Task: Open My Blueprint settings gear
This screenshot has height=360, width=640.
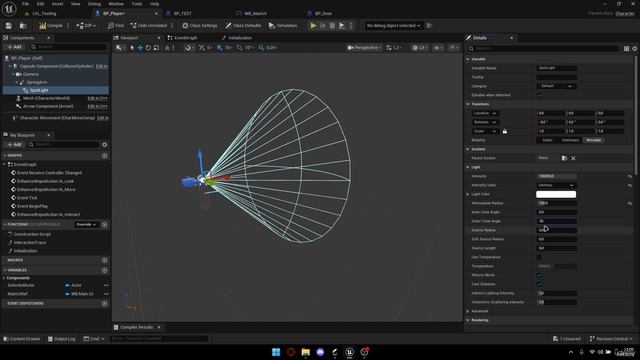Action: [x=105, y=144]
